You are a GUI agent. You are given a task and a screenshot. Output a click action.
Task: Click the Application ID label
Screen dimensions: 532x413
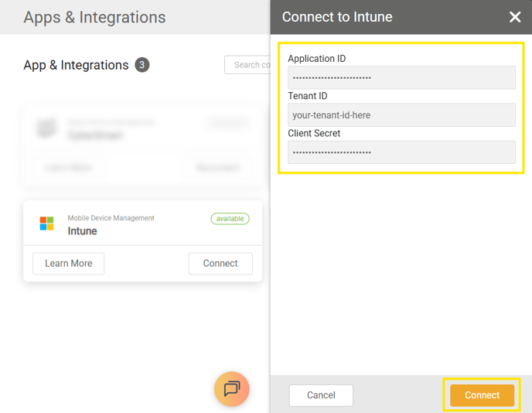(x=317, y=59)
